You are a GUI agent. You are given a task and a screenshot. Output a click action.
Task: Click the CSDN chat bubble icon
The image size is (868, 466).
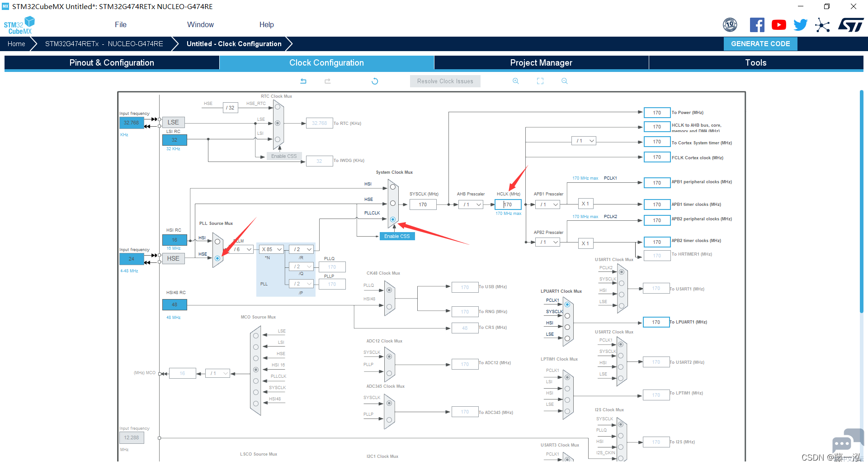(847, 441)
